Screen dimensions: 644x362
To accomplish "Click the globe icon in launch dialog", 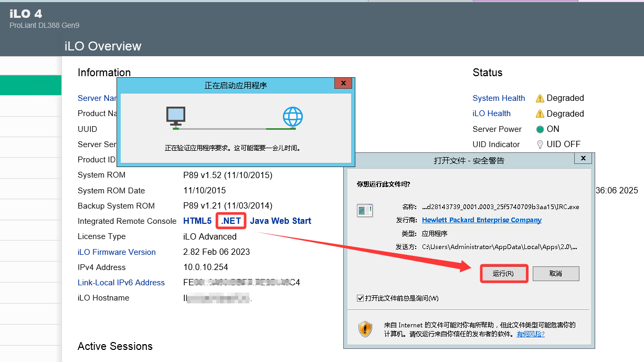I will pos(292,116).
